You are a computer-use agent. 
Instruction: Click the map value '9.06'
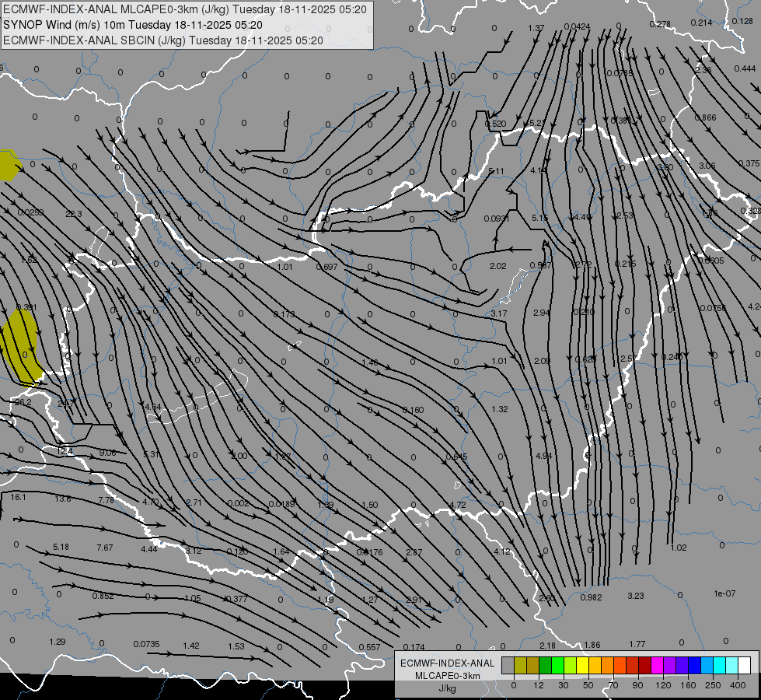click(108, 453)
